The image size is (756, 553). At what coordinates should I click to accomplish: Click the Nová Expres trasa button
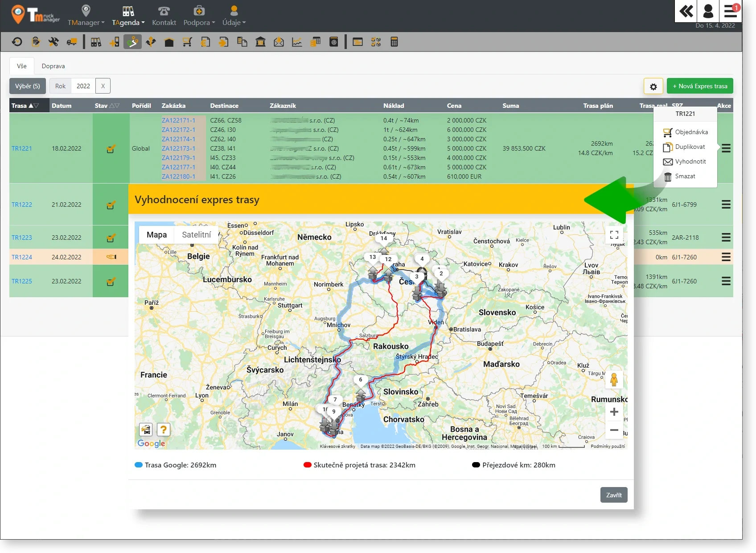point(700,86)
